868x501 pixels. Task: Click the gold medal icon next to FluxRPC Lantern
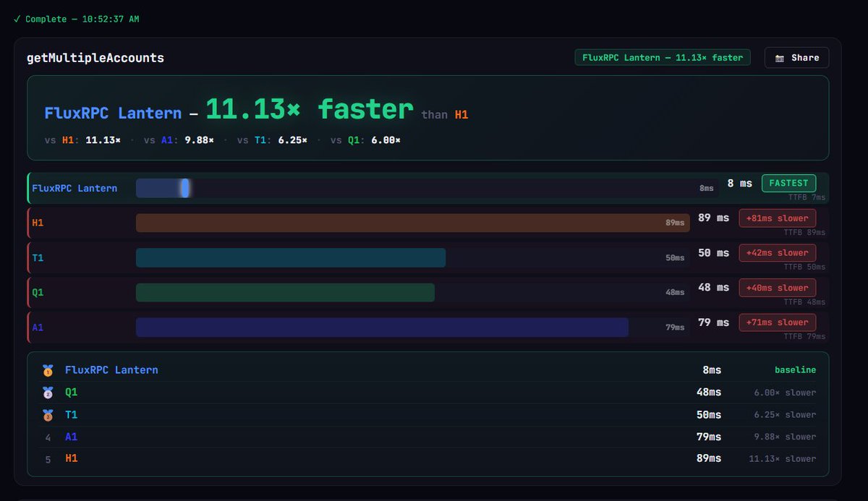48,370
